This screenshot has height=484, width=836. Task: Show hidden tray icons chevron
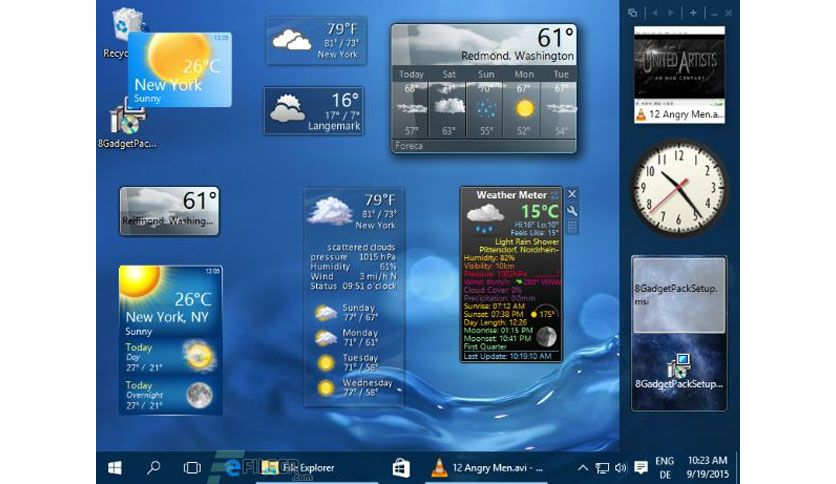click(x=583, y=468)
